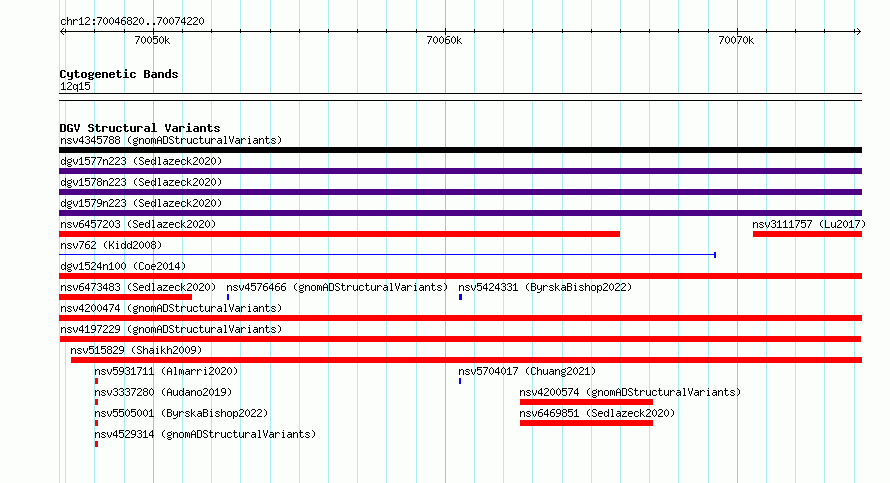Image resolution: width=890 pixels, height=483 pixels.
Task: Click the 12q15 cytogenetic band label
Action: (x=75, y=86)
